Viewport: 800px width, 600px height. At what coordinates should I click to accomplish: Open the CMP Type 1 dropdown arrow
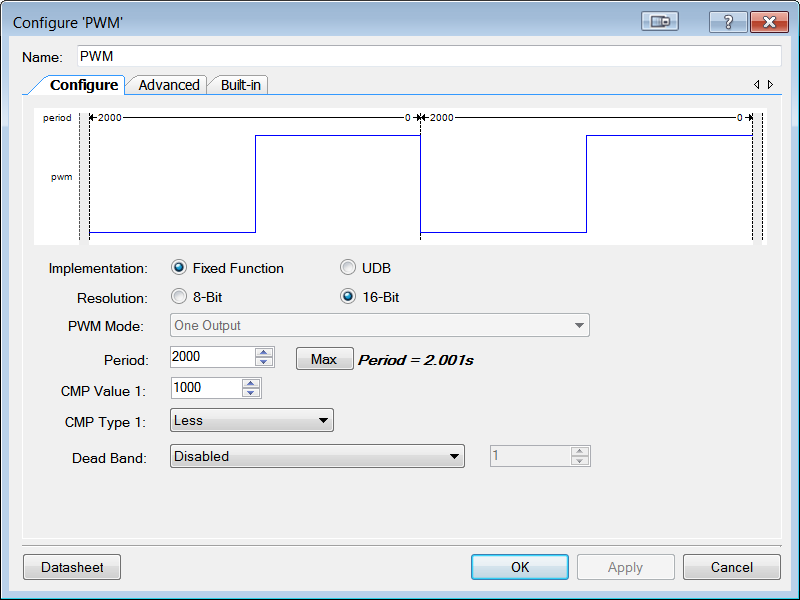[x=324, y=420]
